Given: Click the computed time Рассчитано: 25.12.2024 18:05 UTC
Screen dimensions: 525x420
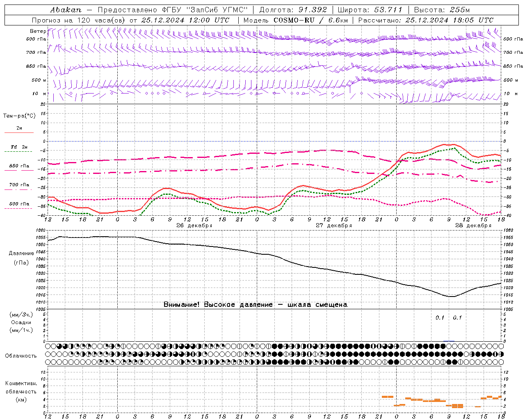Looking at the screenshot, I should 426,20.
